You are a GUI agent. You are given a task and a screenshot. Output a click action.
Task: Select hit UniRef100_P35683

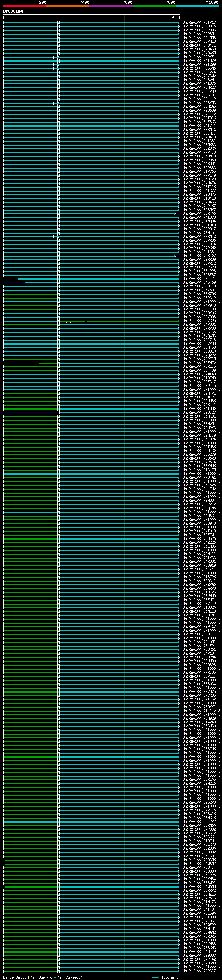point(199,145)
